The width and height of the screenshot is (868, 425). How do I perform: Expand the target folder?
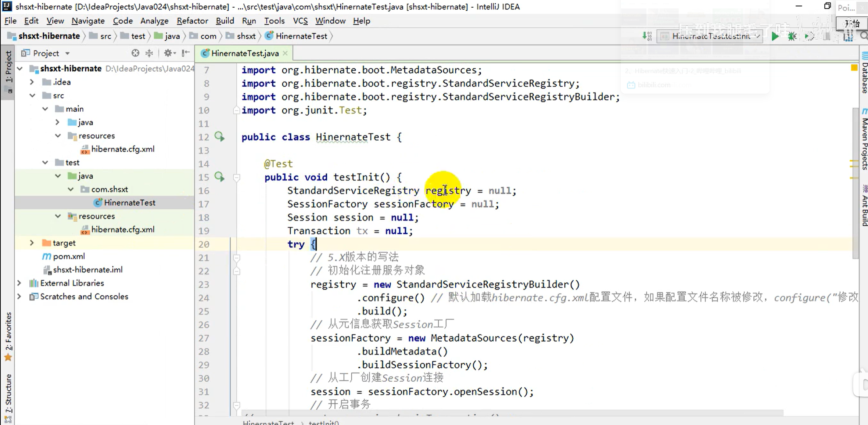(x=32, y=243)
